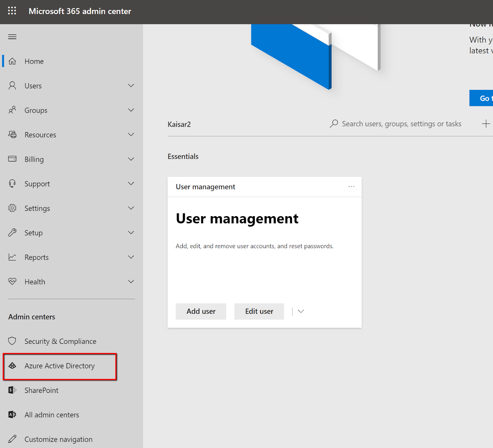Click the Setup wrench icon

point(12,232)
